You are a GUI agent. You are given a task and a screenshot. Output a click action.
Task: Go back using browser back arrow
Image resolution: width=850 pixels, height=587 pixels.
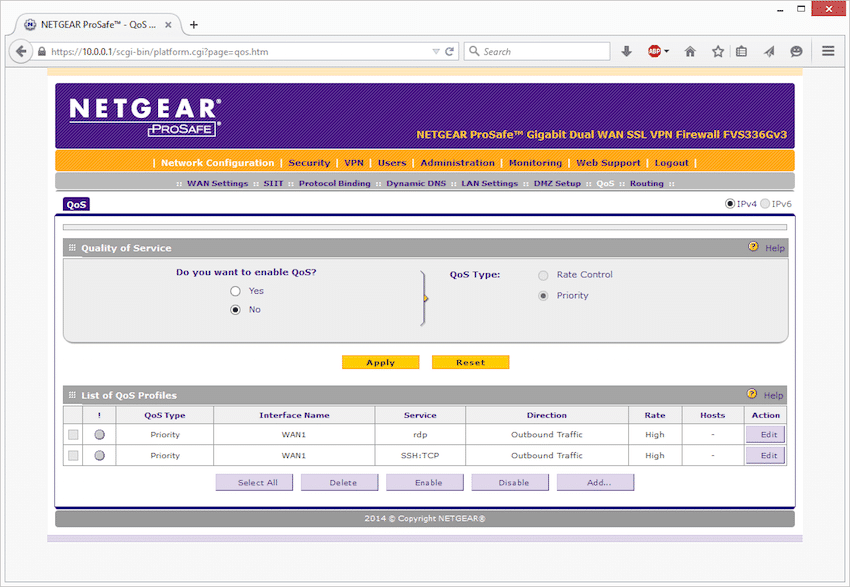[21, 51]
